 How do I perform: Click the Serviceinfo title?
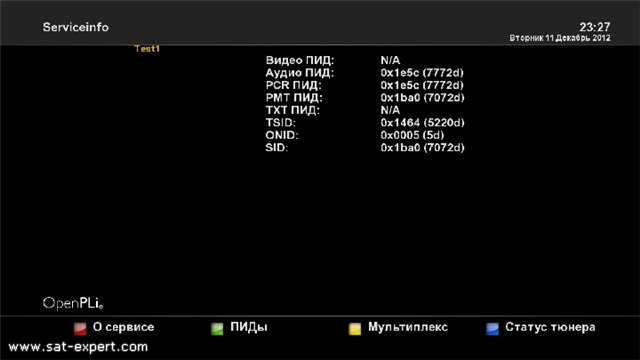[76, 27]
